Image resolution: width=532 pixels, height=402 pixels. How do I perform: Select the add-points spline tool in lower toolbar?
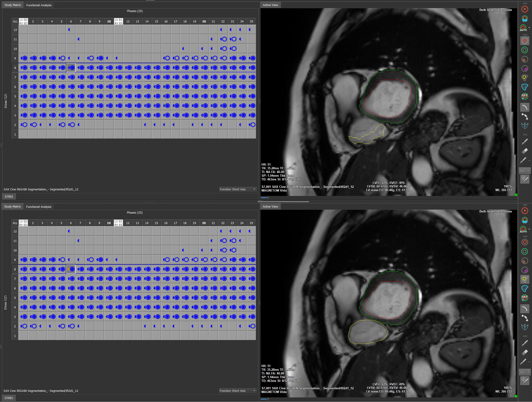coord(524,318)
